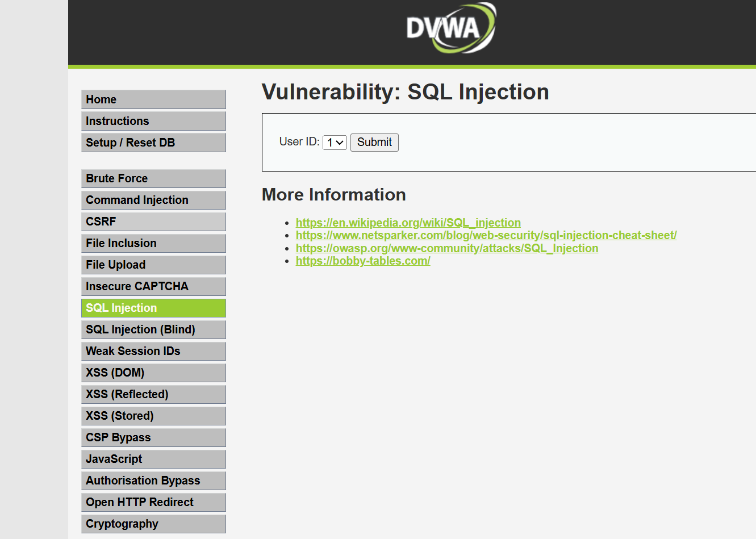Open the File Upload module
This screenshot has height=539, width=756.
pos(153,265)
